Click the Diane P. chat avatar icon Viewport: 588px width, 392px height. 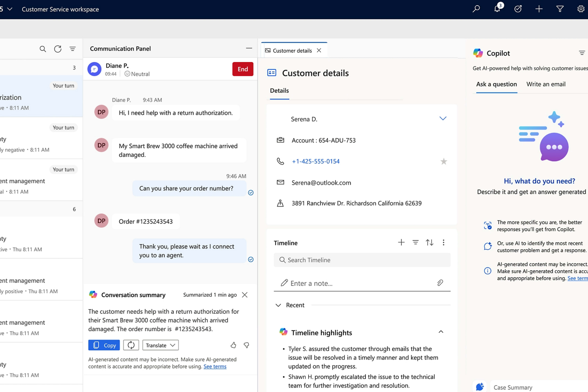[94, 69]
